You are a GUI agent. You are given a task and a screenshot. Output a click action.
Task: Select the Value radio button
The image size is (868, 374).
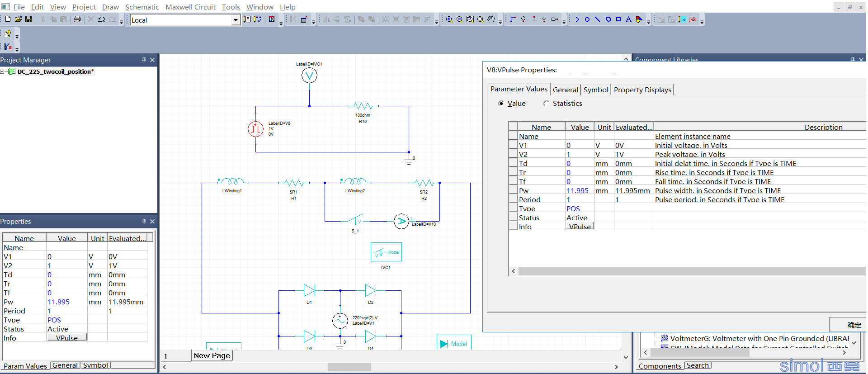(x=501, y=103)
